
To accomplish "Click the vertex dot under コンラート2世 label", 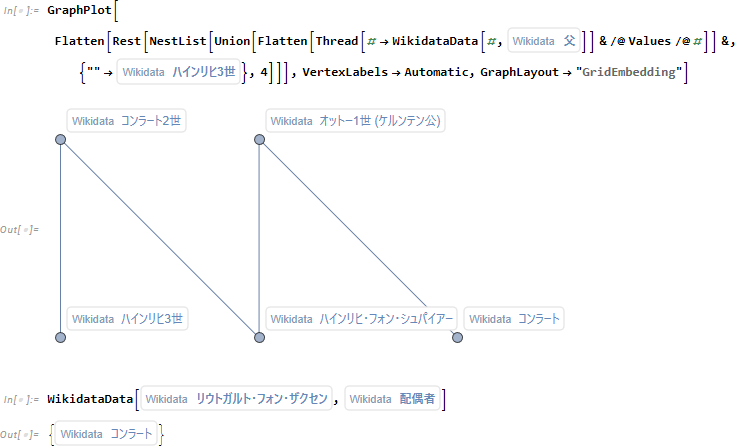I will click(x=60, y=140).
